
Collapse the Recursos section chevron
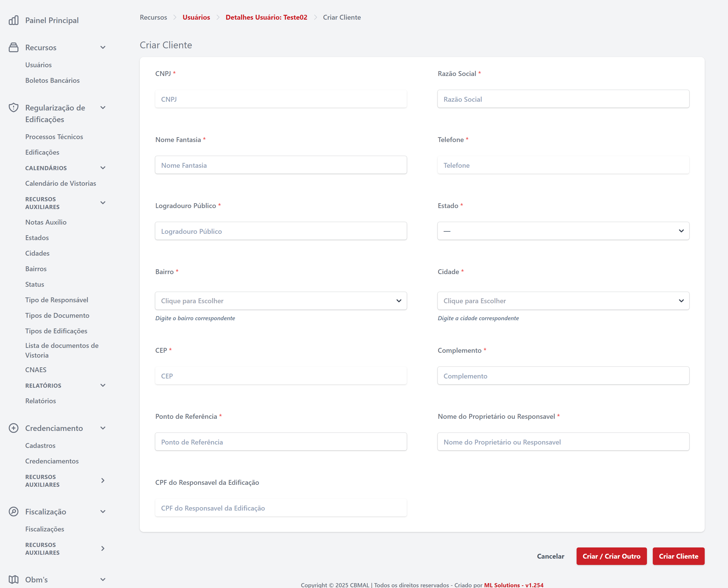[103, 47]
